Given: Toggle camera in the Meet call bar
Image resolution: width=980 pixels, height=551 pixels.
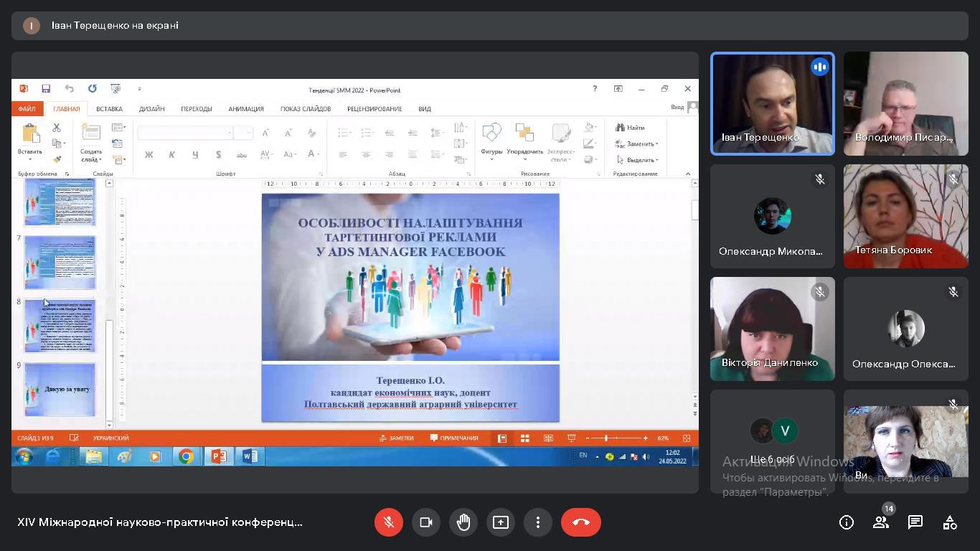Looking at the screenshot, I should click(x=426, y=522).
